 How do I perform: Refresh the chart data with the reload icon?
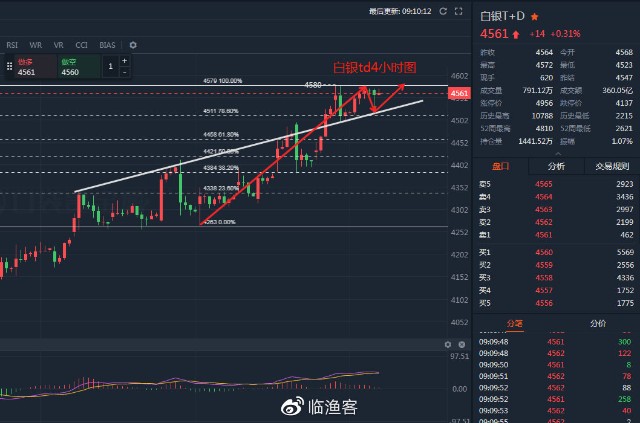click(443, 11)
